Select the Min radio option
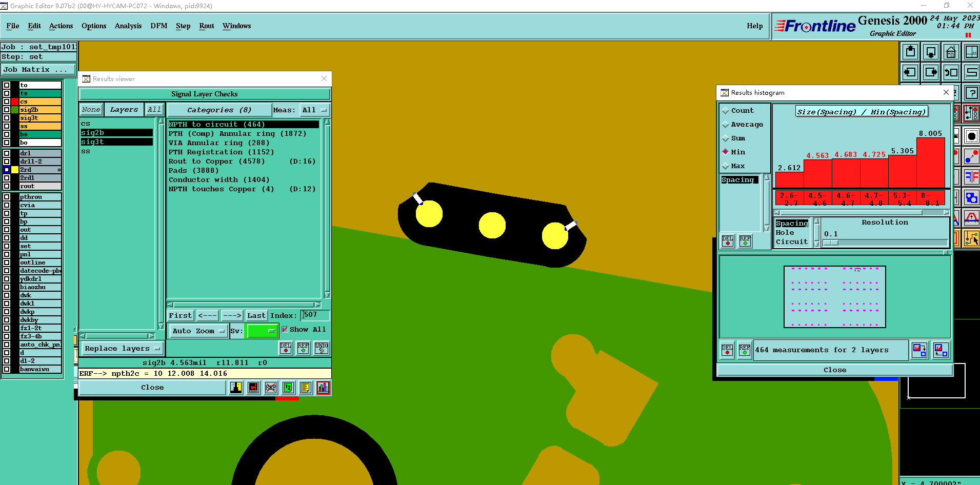The height and width of the screenshot is (485, 980). click(x=726, y=152)
